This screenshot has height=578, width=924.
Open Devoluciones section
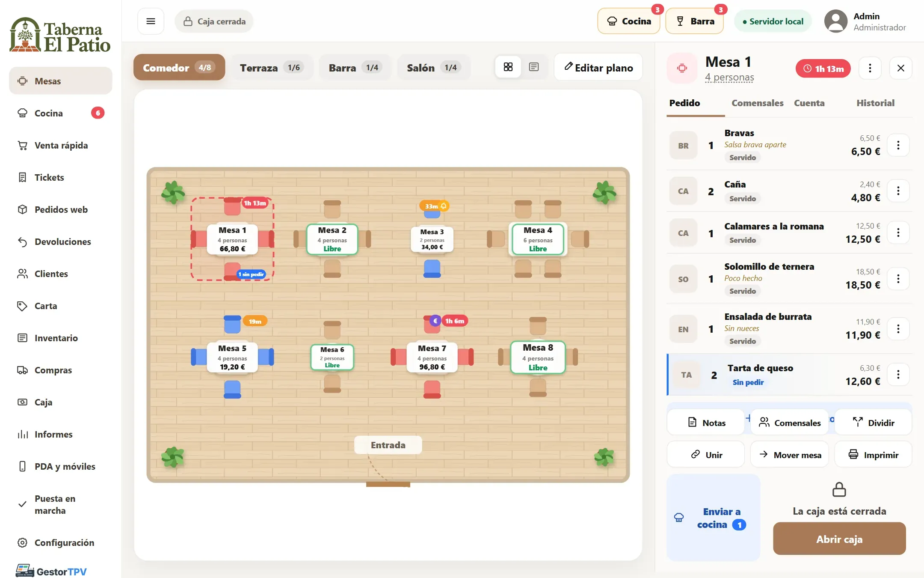point(61,241)
